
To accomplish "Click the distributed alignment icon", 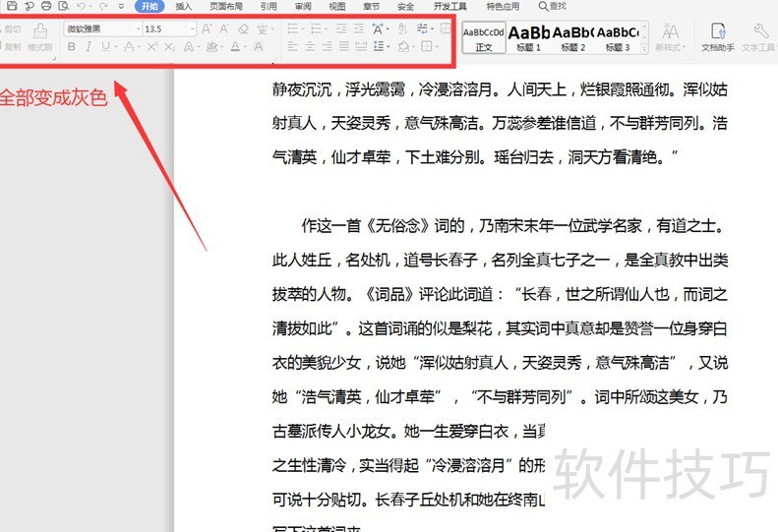I will click(x=362, y=46).
